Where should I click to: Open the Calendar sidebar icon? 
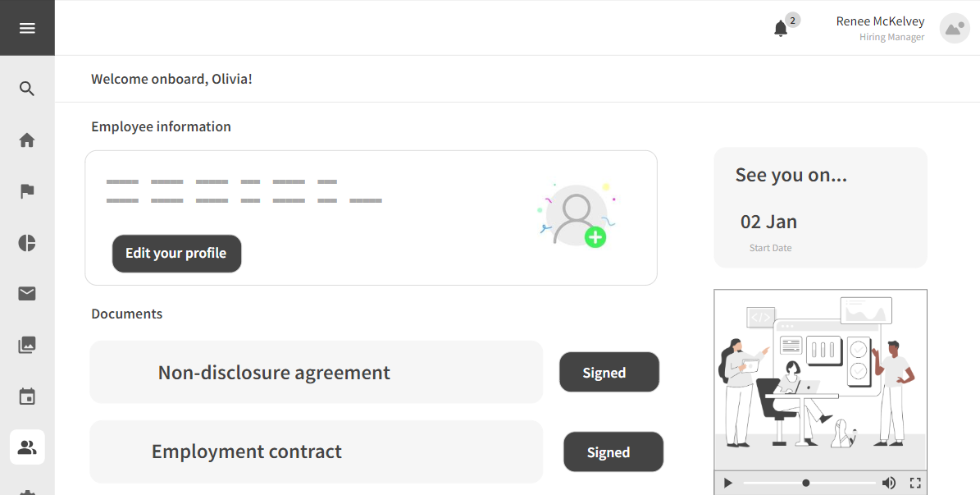tap(27, 396)
